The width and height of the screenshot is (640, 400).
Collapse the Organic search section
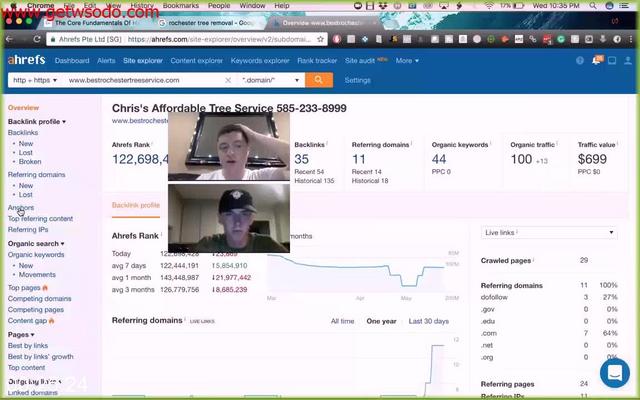(36, 244)
